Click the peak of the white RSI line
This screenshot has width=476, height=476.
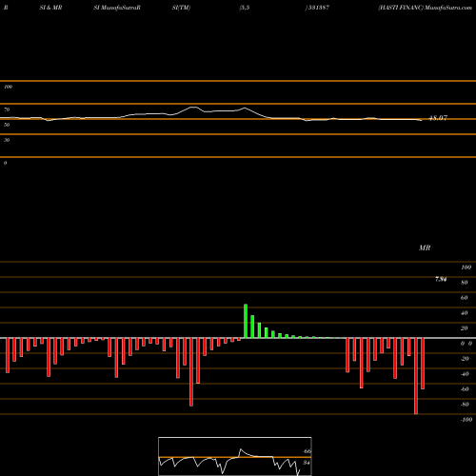pos(193,108)
